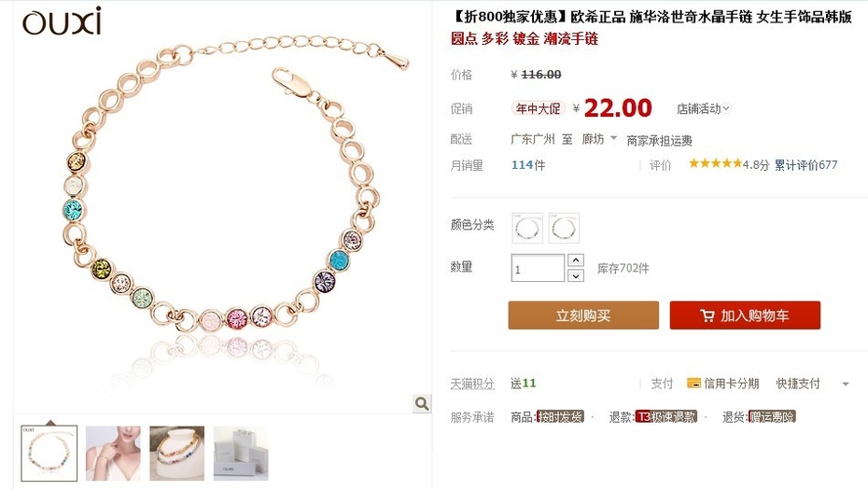This screenshot has width=868, height=490.
Task: Click the 年中大促 promotion tag
Action: click(539, 108)
